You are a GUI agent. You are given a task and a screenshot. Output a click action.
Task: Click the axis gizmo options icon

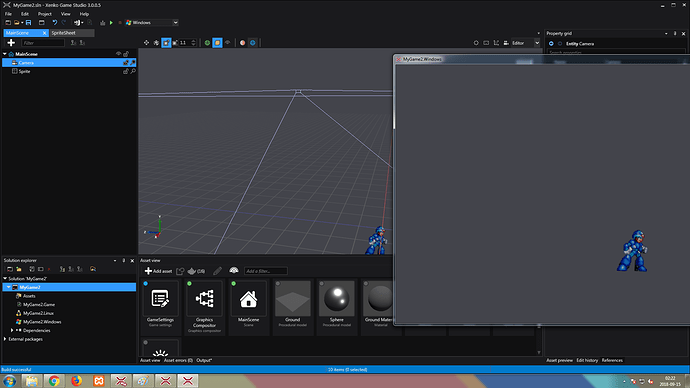[496, 43]
